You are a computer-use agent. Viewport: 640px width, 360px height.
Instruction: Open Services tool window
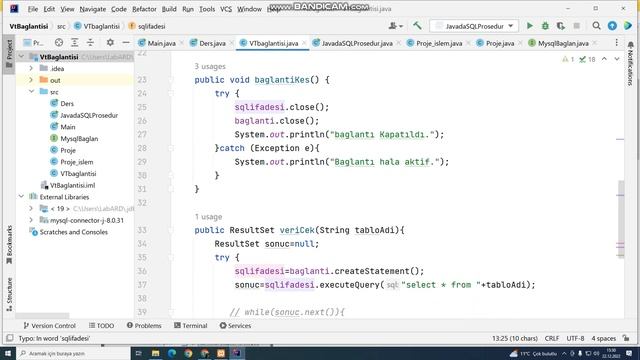click(235, 326)
